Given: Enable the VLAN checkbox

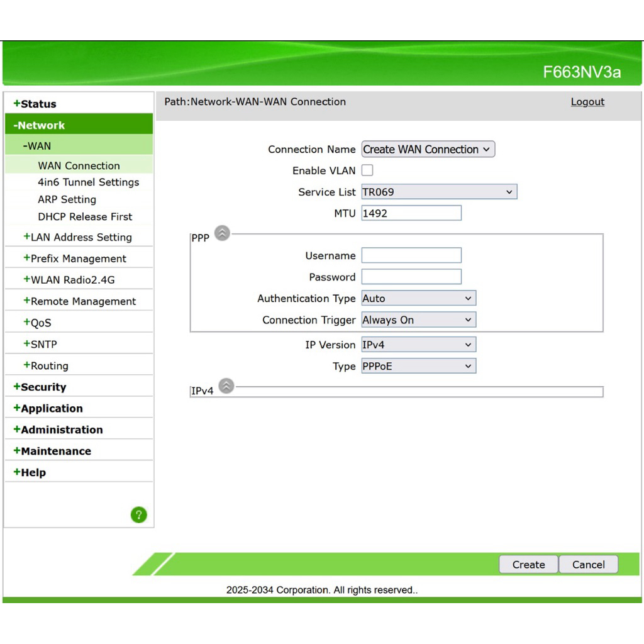Looking at the screenshot, I should click(367, 170).
